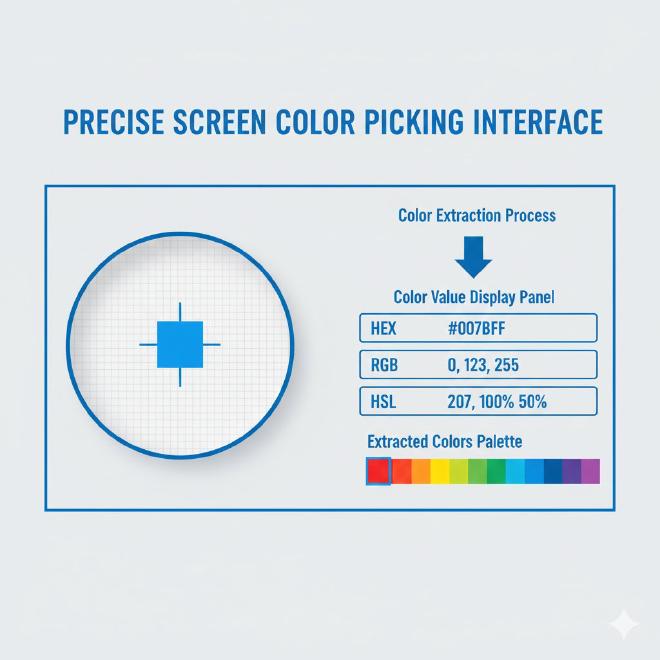Select the lime yellow-green swatch

pos(459,471)
